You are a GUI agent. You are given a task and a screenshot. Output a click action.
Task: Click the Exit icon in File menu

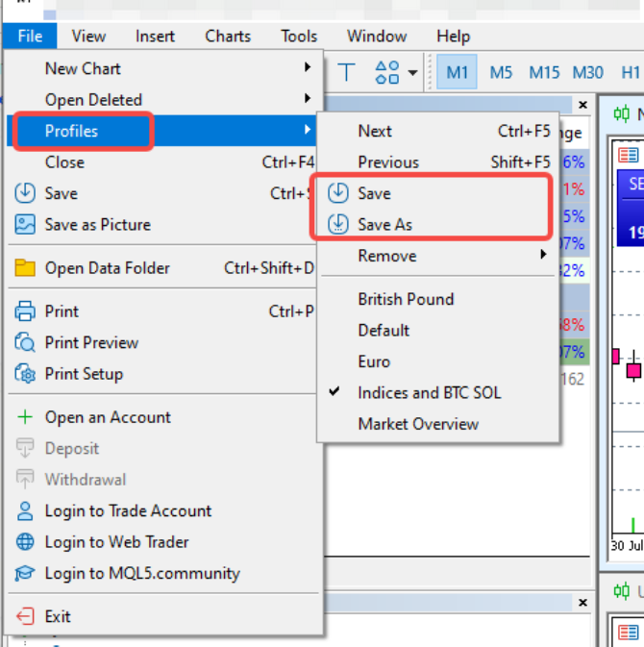[25, 616]
